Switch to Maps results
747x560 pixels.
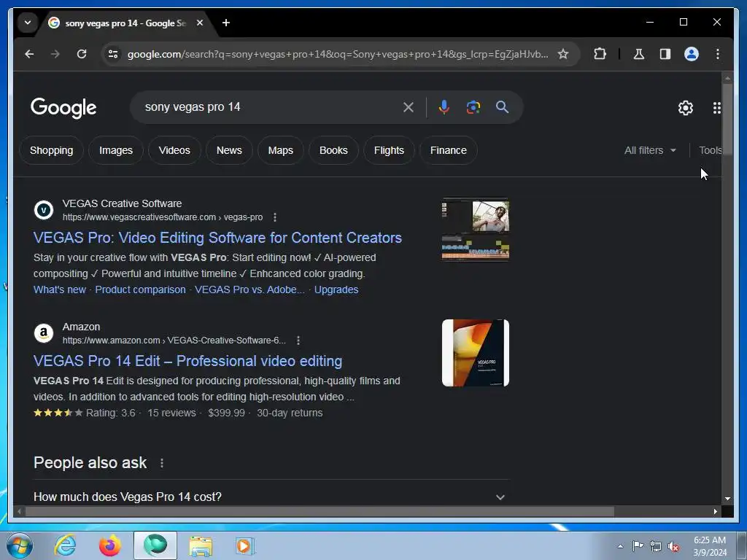281,150
